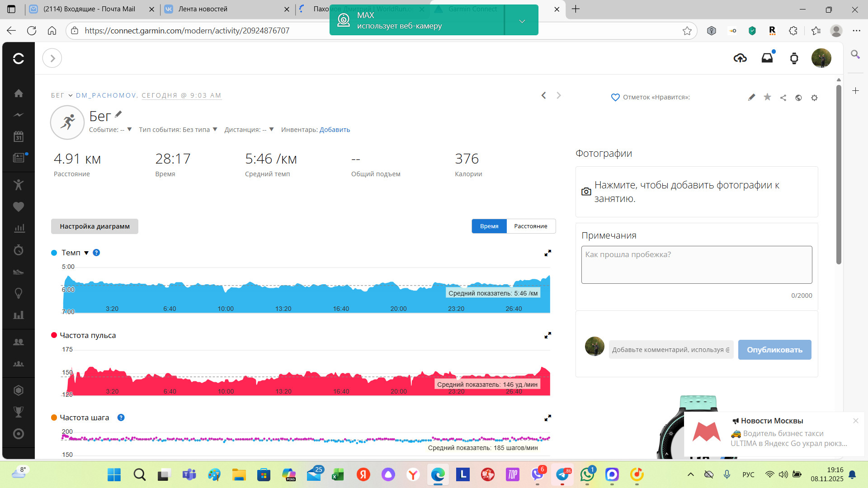Open the trophy challenges icon in sidebar
The image size is (868, 488).
pos(19,412)
